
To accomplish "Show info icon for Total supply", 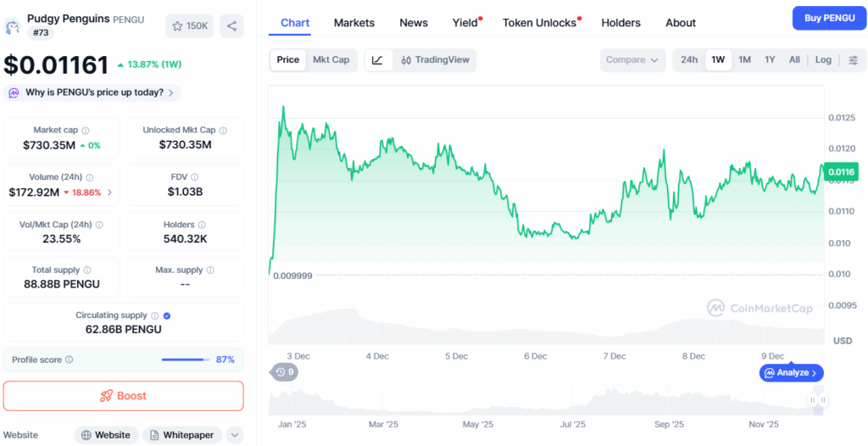I will [x=87, y=270].
